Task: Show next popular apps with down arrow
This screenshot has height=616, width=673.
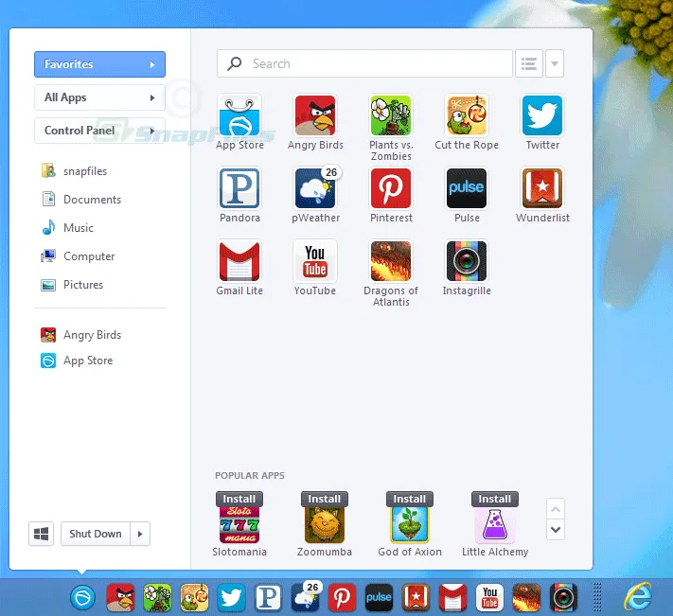Action: coord(556,529)
